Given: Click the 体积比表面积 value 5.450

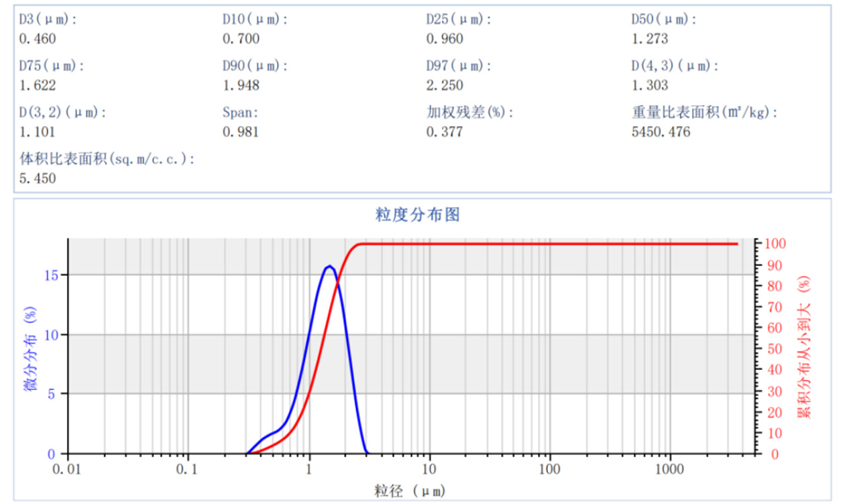Looking at the screenshot, I should (x=38, y=178).
